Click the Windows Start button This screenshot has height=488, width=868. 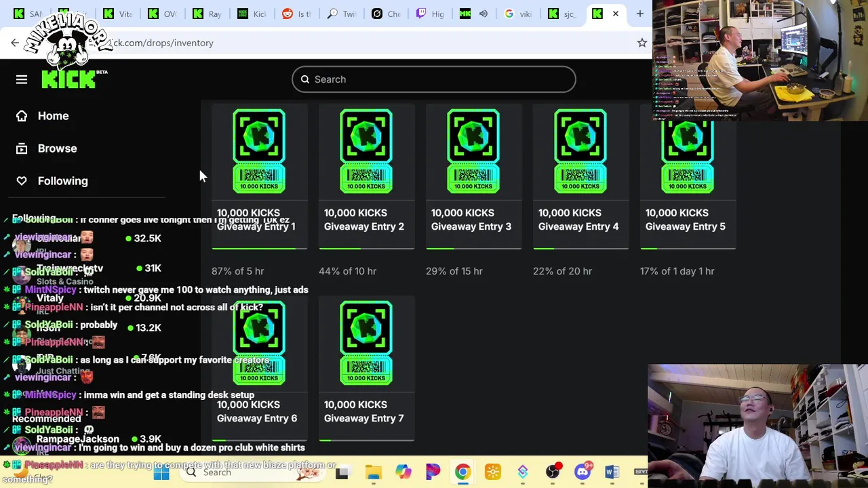tap(161, 472)
